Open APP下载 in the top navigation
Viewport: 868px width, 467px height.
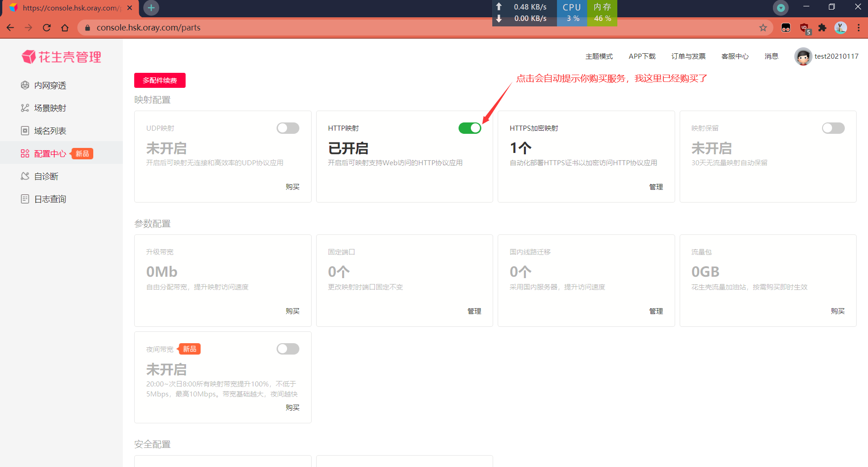(642, 56)
